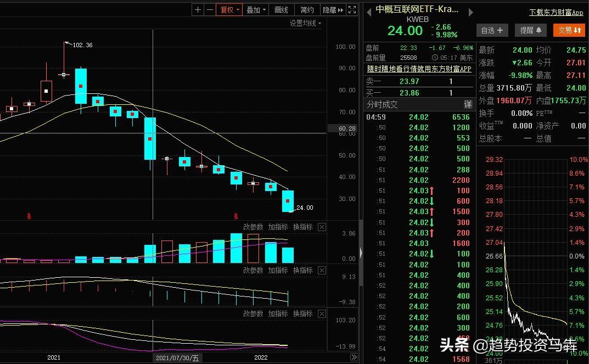589x364 pixels.
Task: Close the bottom indicator panel
Action: [322, 313]
